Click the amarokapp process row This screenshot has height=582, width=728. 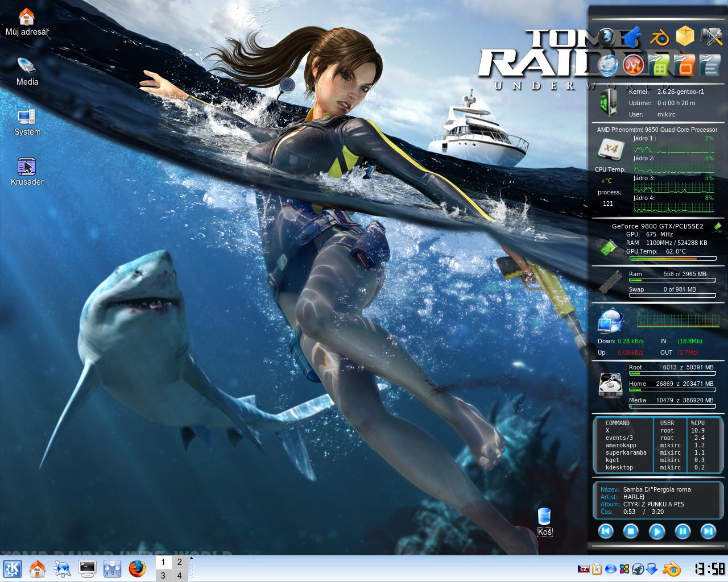656,446
